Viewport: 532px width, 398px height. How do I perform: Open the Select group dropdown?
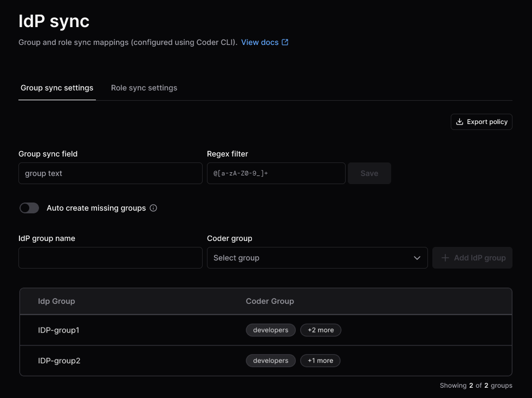[x=317, y=258]
